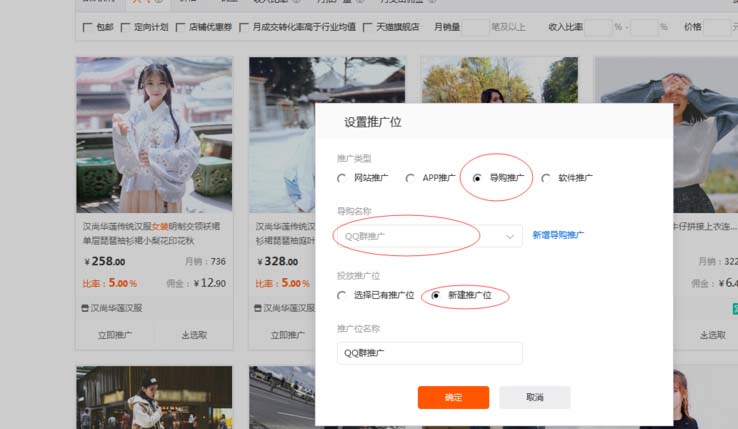Click the second 收入比率 percentage input
738x429 pixels.
[644, 27]
